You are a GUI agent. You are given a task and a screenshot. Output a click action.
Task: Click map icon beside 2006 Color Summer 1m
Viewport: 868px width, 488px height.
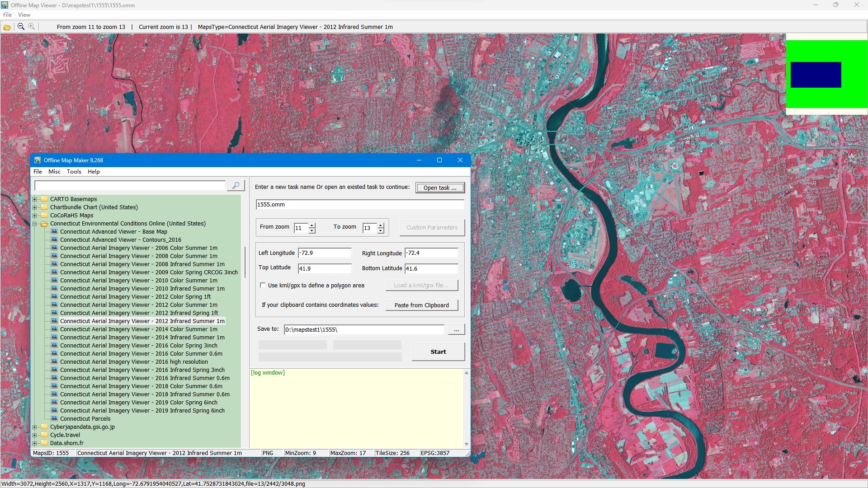(55, 248)
